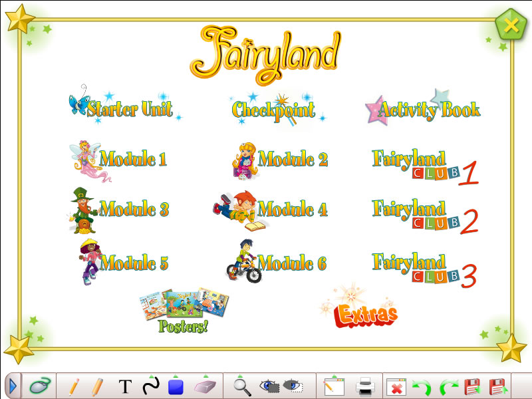Image resolution: width=532 pixels, height=399 pixels.
Task: Choose the Text tool
Action: point(125,386)
